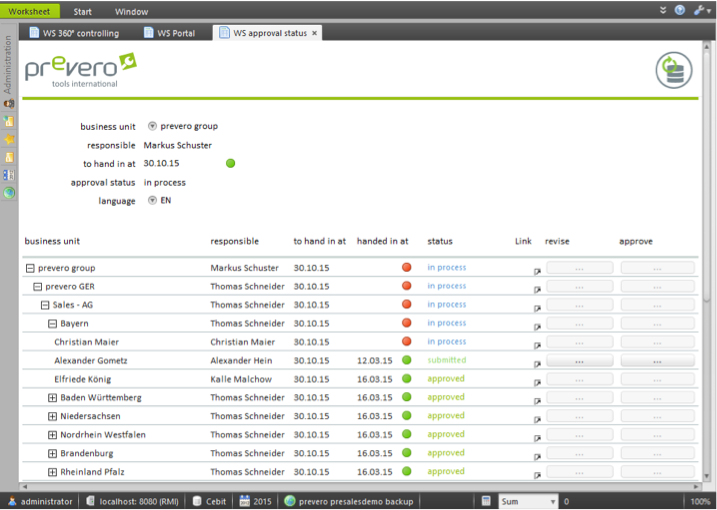Click the Alexander Hein responsible cell
This screenshot has width=717, height=510.
pos(241,360)
